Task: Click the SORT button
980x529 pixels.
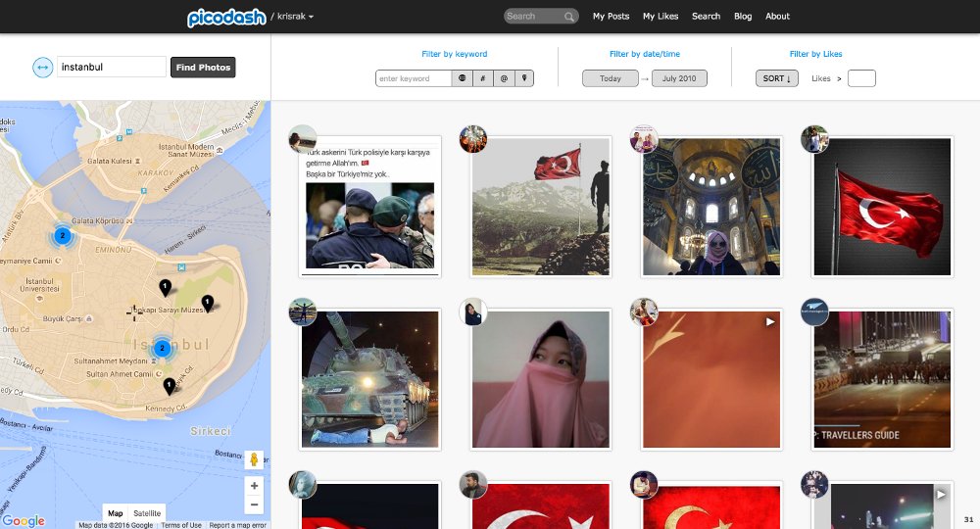Action: click(777, 78)
